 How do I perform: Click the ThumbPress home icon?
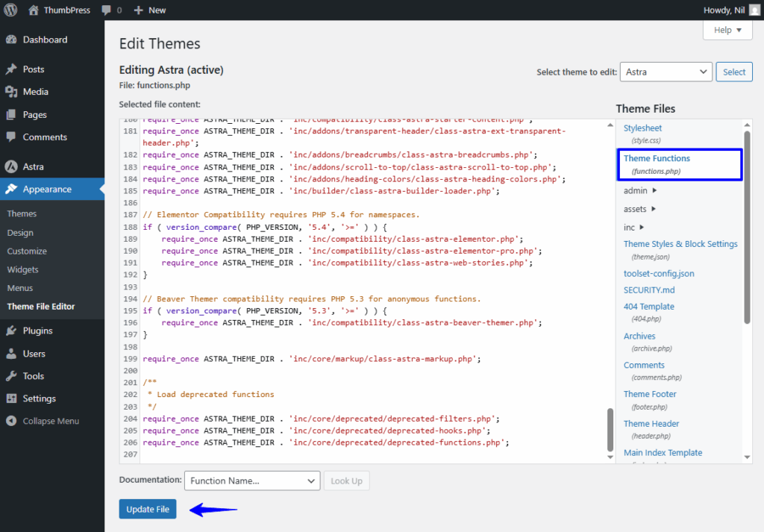tap(33, 10)
